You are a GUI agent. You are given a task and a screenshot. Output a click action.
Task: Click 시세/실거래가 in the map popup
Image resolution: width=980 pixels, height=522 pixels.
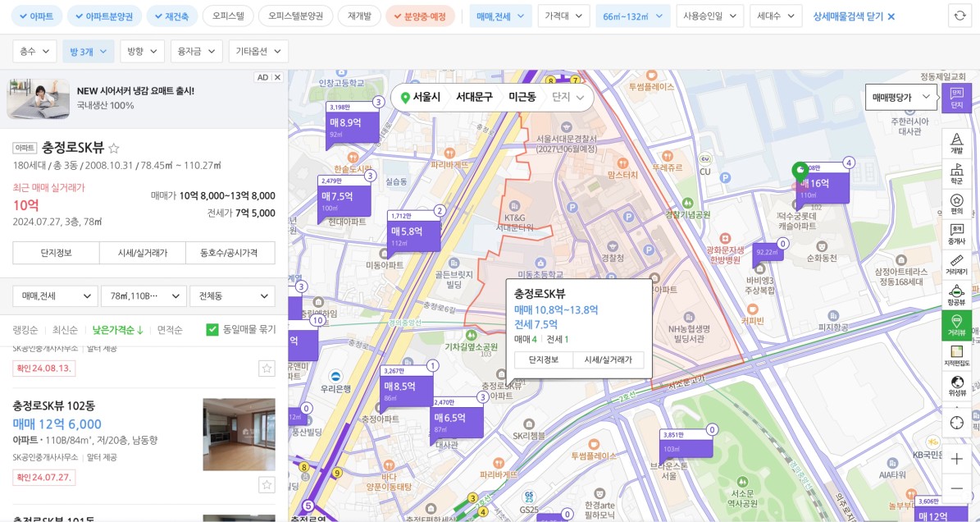[x=609, y=359]
